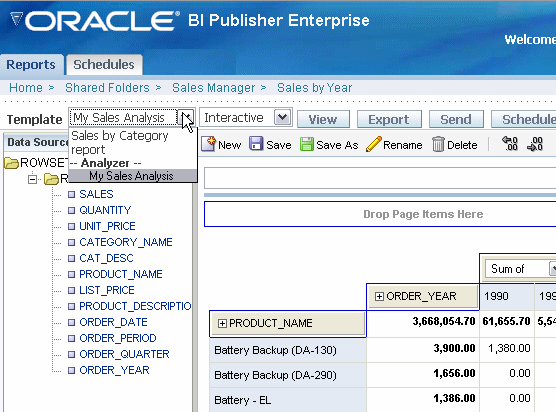Click the 61,655.70 total cell
Image resolution: width=556 pixels, height=412 pixels.
tap(506, 322)
